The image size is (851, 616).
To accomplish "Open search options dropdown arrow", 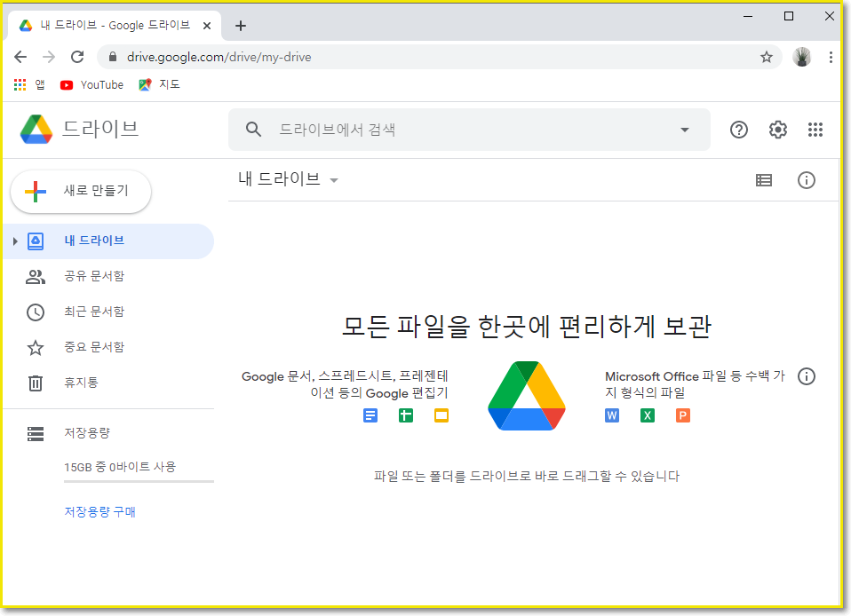I will pyautogui.click(x=684, y=130).
